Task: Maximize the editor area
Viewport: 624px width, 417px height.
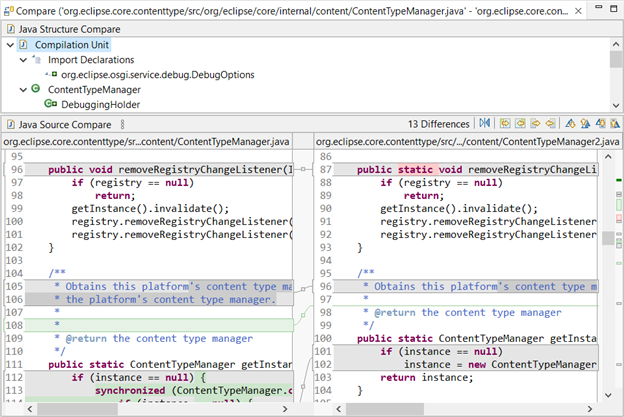Action: (614, 8)
